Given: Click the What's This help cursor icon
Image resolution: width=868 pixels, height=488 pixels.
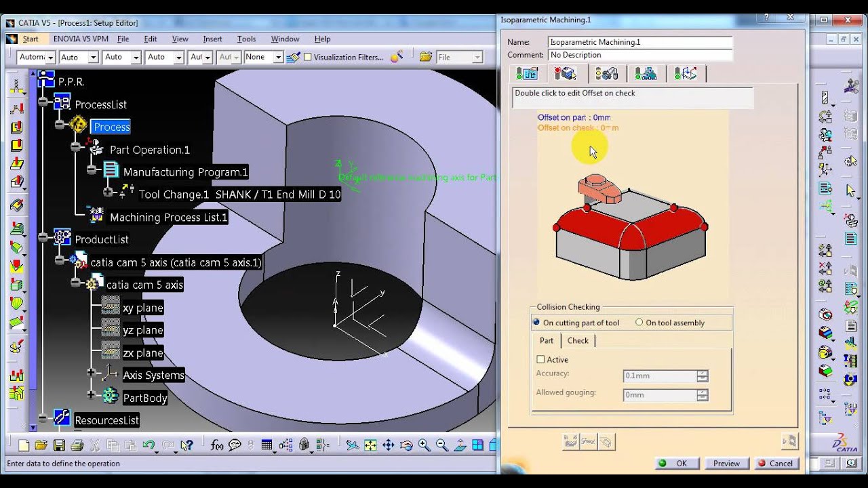Looking at the screenshot, I should pos(187,445).
